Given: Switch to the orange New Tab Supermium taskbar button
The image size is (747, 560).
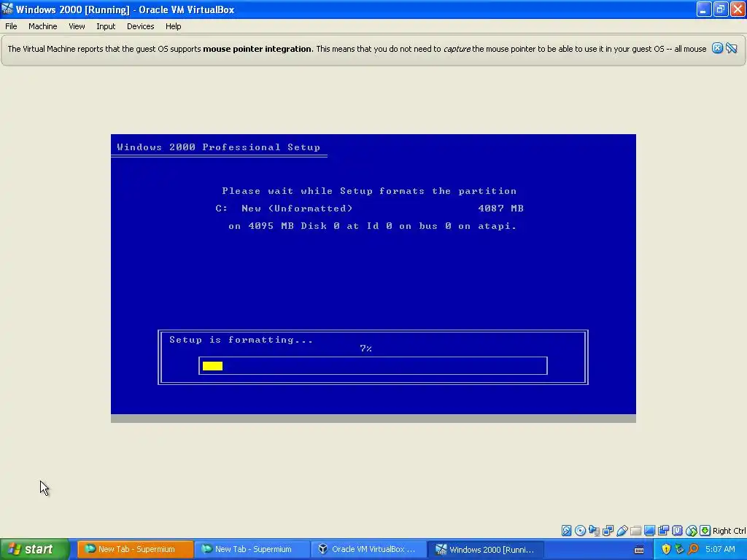Looking at the screenshot, I should 135,550.
